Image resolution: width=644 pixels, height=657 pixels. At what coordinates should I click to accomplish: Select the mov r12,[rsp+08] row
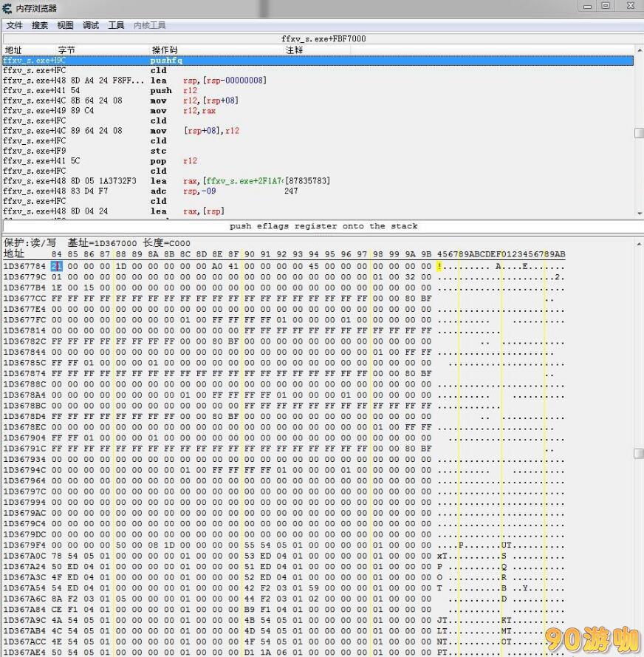click(x=318, y=101)
